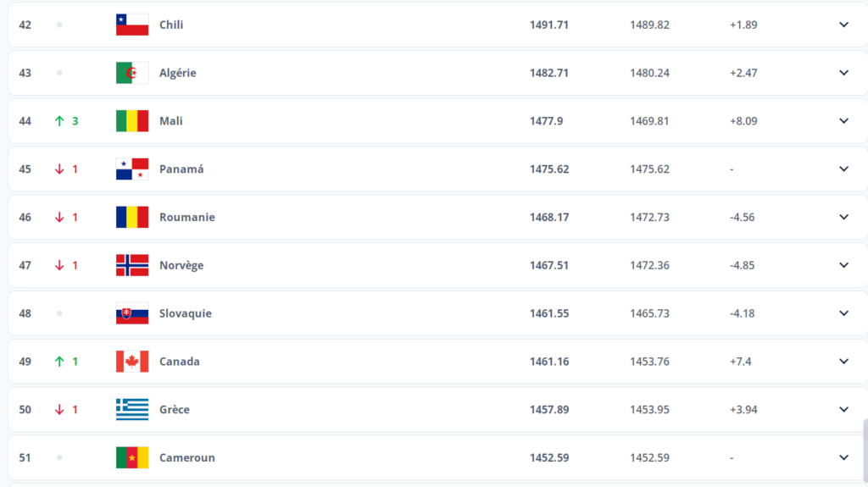
Task: Expand the Chili row details chevron
Action: [843, 25]
